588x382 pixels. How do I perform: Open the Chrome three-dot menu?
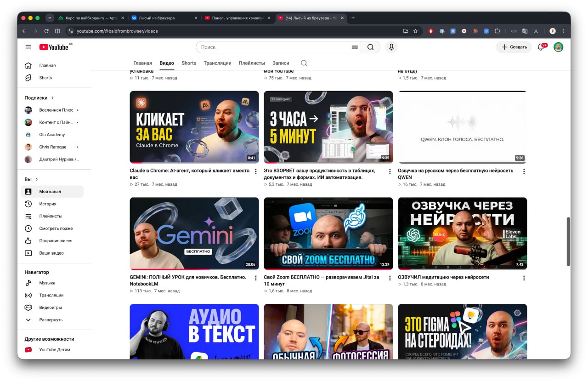[x=564, y=31]
